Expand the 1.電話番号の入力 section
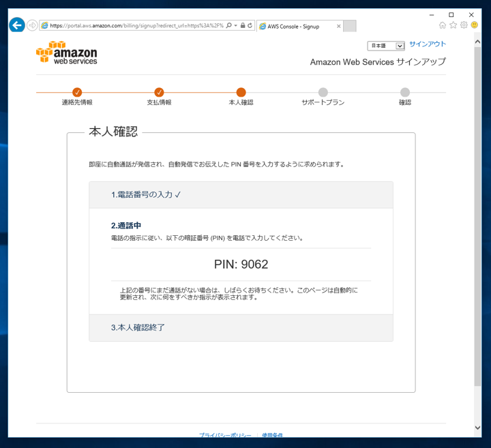Screen dimensions: 491x448 [241, 195]
